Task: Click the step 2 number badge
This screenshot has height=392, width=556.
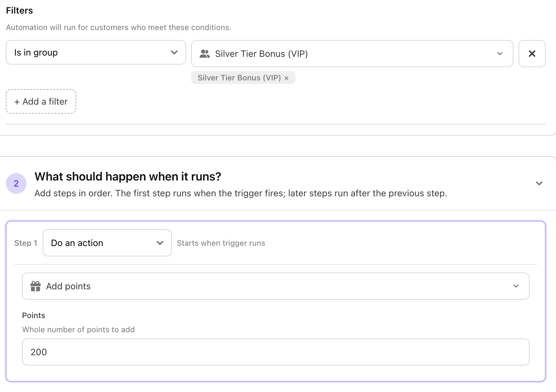Action: (x=16, y=183)
